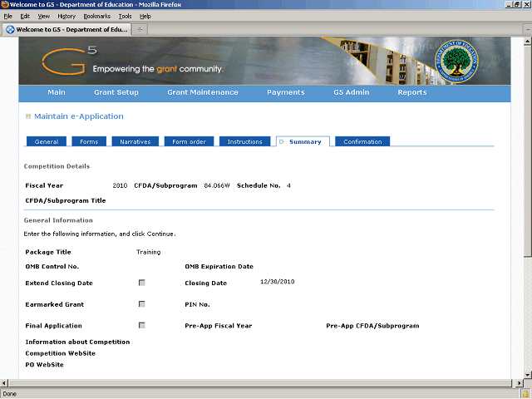
Task: Toggle the Final Application checkbox
Action: click(142, 325)
